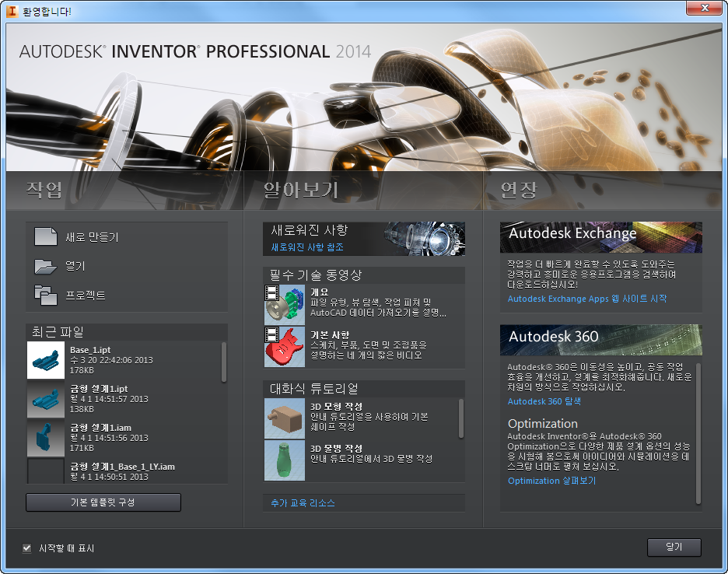This screenshot has height=574, width=728.
Task: Open the 3D 물병 작성 tutorial title
Action: [x=336, y=449]
